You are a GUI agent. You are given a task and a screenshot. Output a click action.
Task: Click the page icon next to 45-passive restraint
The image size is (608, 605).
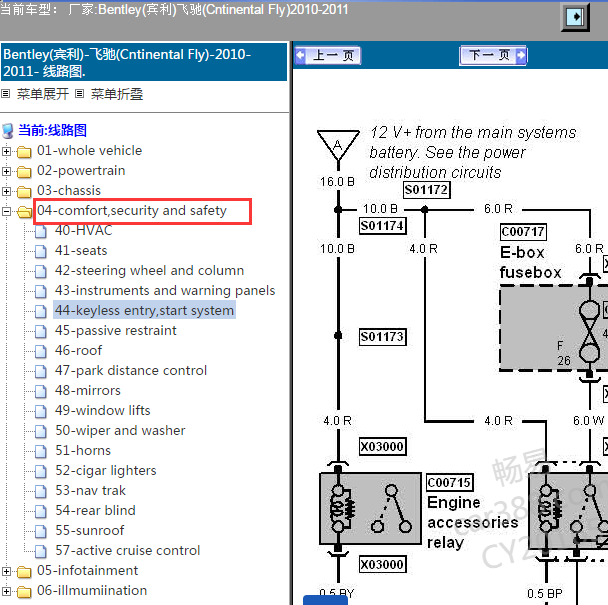point(41,331)
